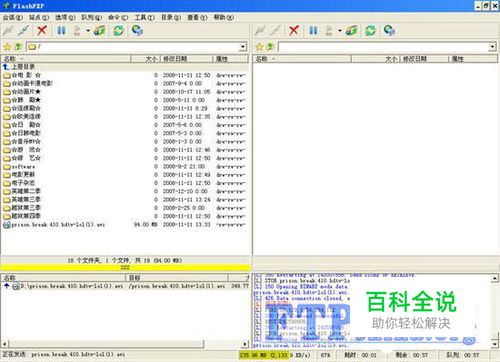
Task: Click right pane globe icon
Action: tap(389, 30)
